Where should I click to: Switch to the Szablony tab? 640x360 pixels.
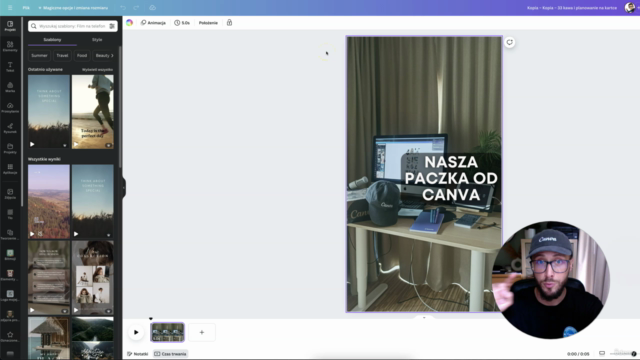click(52, 40)
